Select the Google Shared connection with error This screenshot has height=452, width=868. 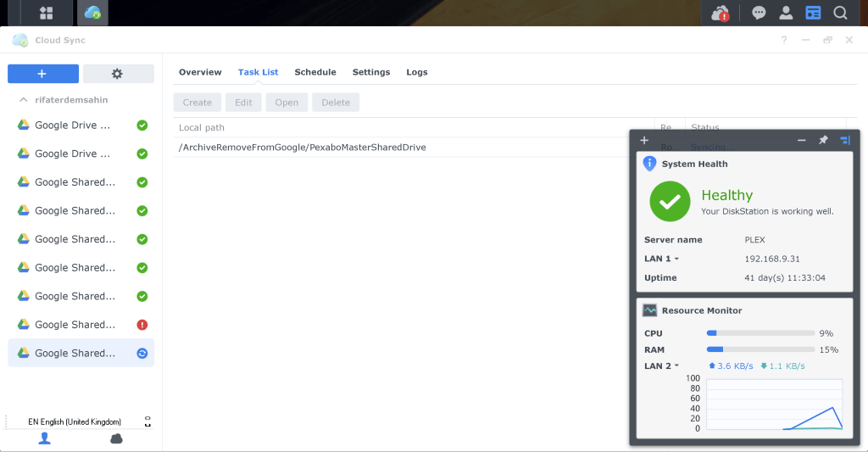pyautogui.click(x=81, y=325)
